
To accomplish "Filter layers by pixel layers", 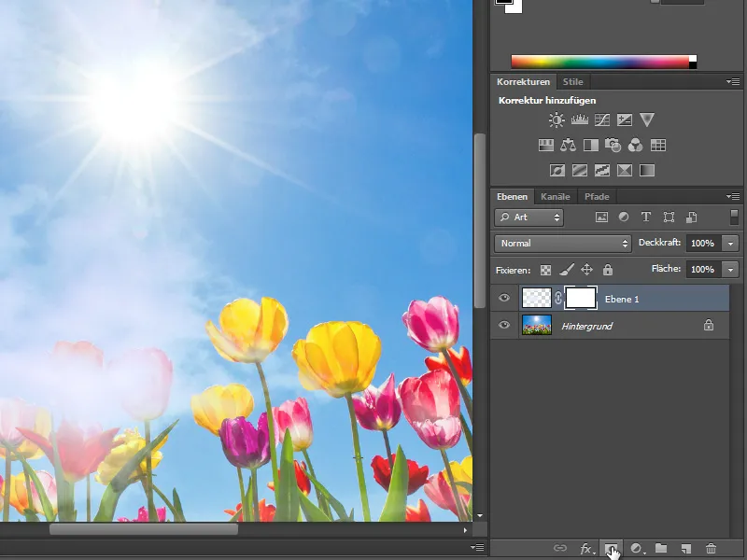I will (601, 217).
